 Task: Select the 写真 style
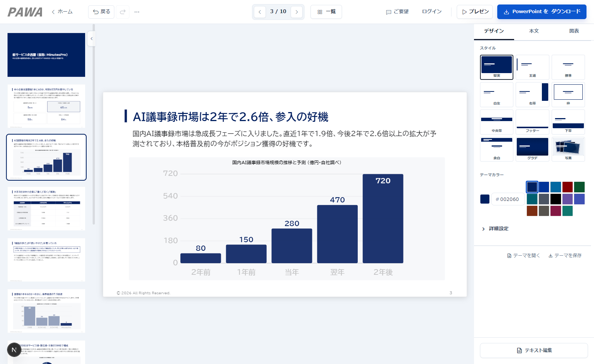click(x=568, y=149)
